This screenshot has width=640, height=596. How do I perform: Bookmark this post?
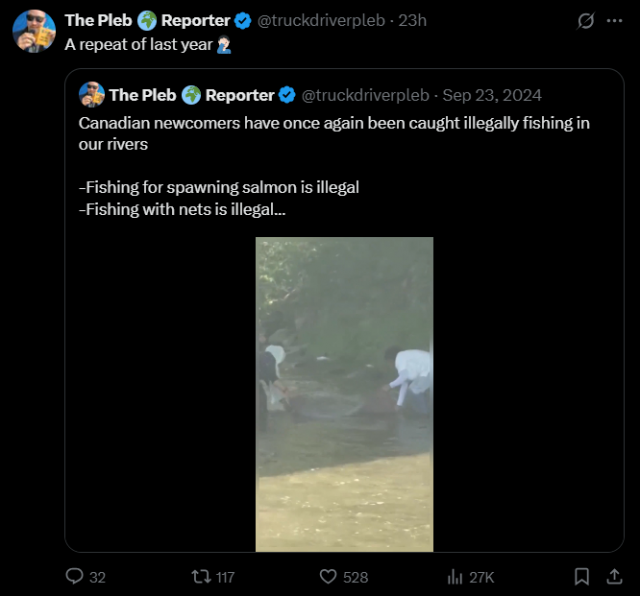[x=582, y=577]
